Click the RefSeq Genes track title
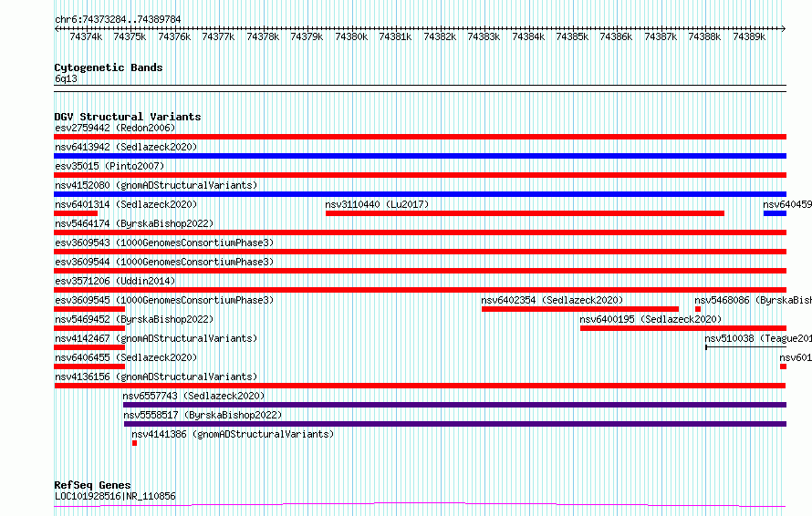Image resolution: width=812 pixels, height=516 pixels. [x=92, y=485]
